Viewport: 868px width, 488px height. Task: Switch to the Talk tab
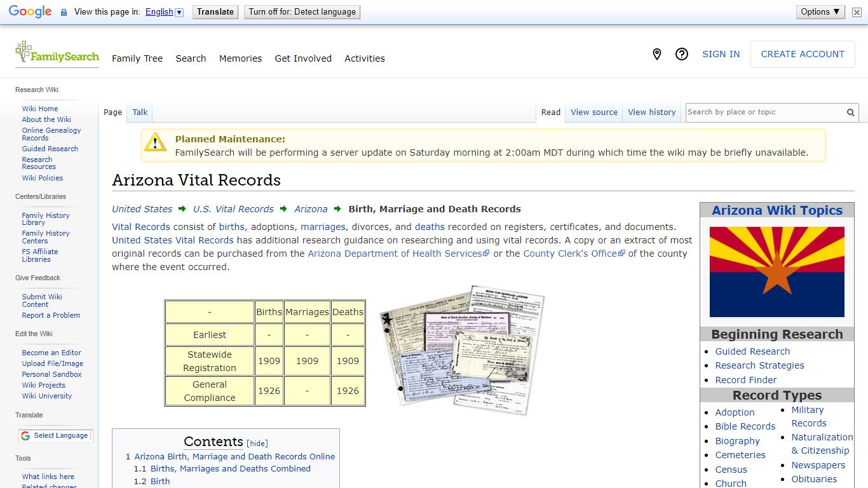[x=140, y=112]
